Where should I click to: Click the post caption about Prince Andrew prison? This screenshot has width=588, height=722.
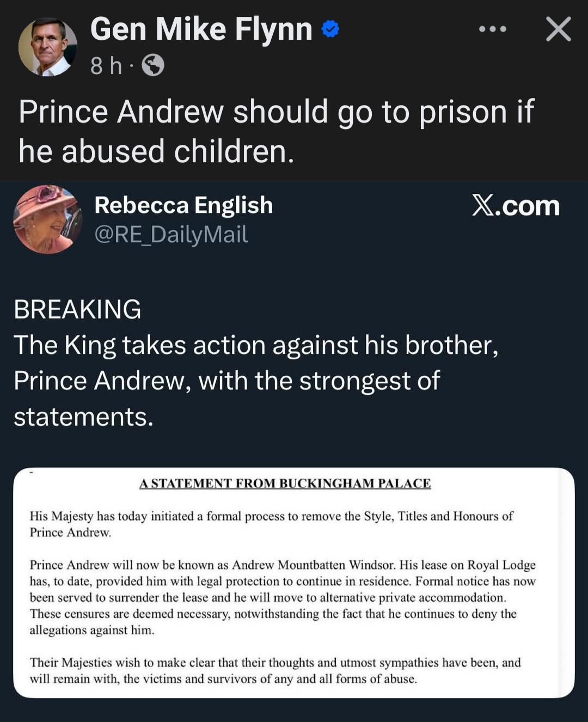pyautogui.click(x=276, y=131)
